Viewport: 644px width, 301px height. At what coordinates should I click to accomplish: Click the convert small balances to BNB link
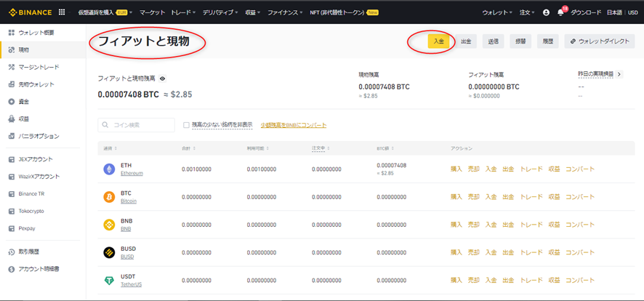tap(293, 125)
